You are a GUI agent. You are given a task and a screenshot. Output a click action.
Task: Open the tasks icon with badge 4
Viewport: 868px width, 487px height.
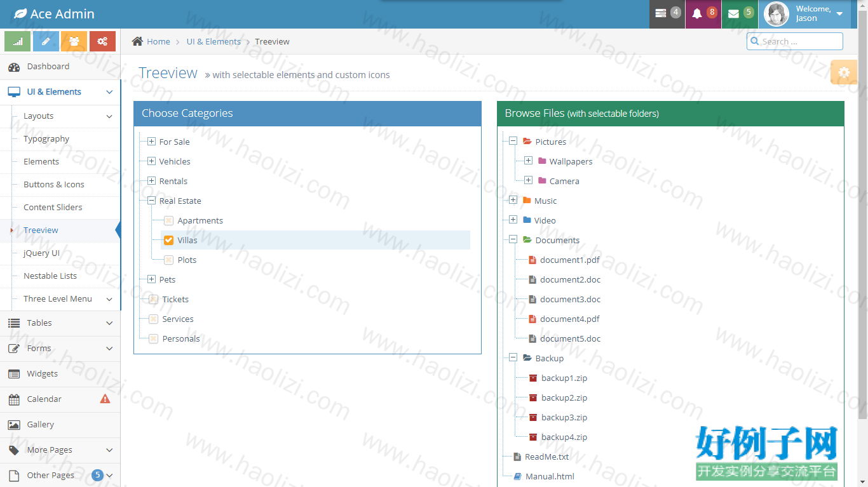667,14
